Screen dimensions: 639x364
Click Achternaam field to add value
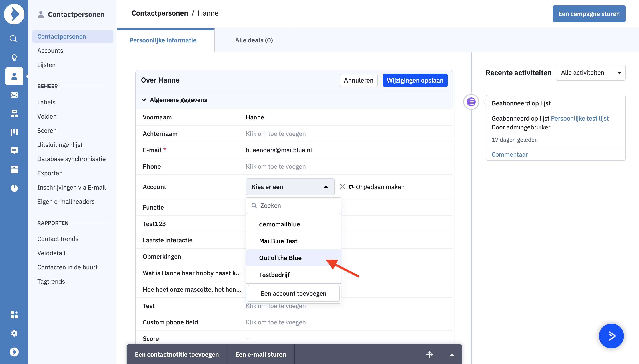tap(276, 134)
